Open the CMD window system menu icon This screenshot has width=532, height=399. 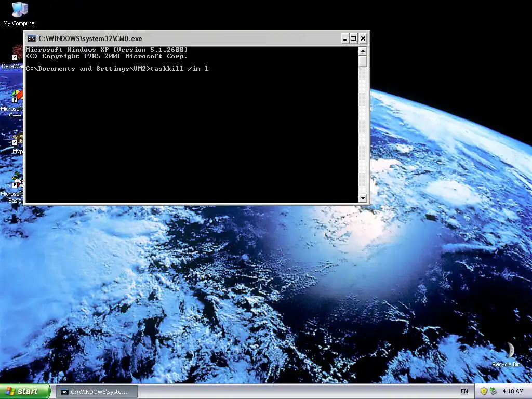(32, 38)
